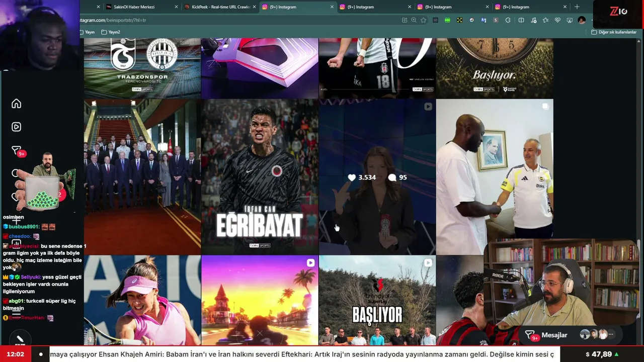This screenshot has height=362, width=644.
Task: Click the green extension icon in toolbar
Action: pyautogui.click(x=447, y=20)
